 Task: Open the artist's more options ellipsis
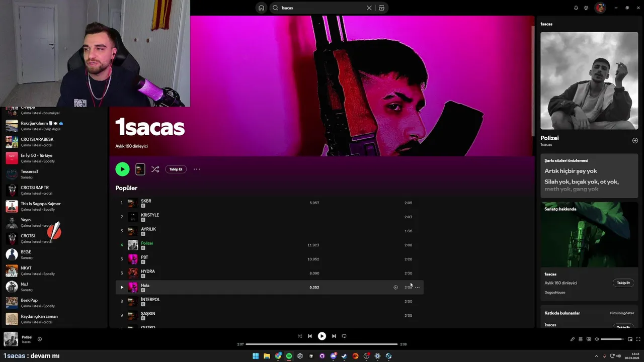click(x=197, y=169)
